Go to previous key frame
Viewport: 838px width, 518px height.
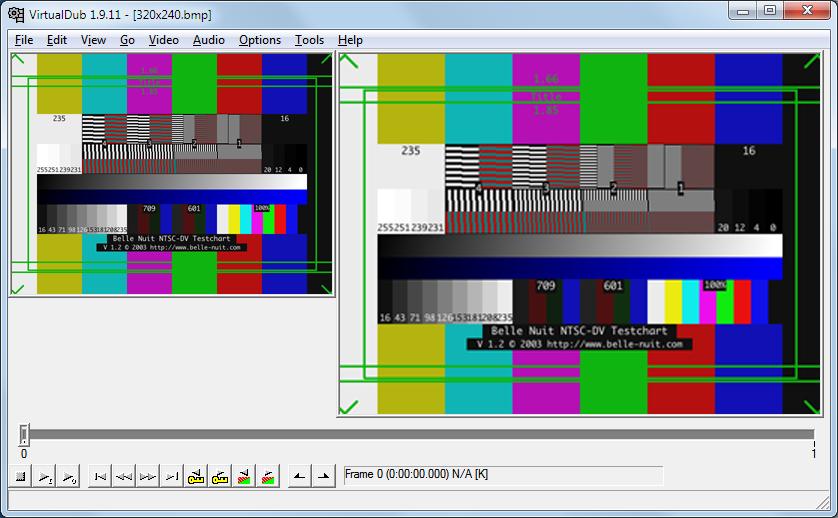[x=196, y=476]
